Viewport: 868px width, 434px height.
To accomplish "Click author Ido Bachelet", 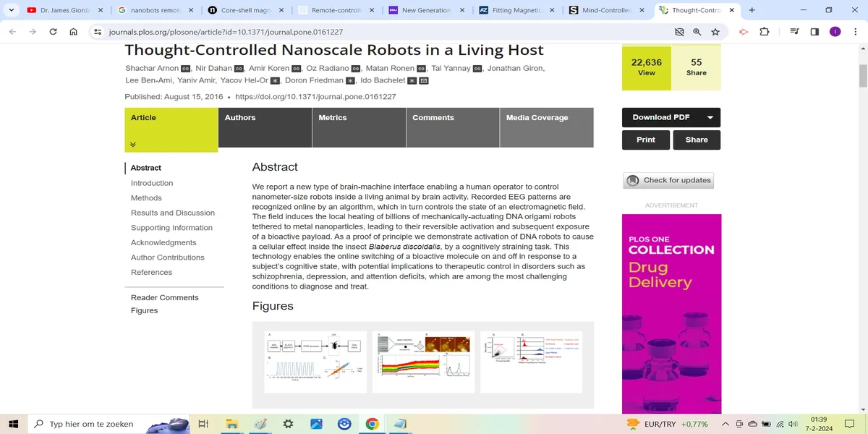I will (383, 80).
